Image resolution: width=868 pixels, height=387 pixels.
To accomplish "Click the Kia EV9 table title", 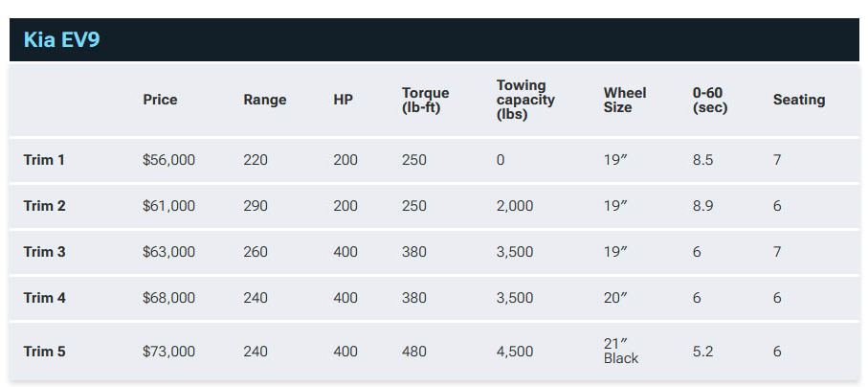I will click(x=61, y=40).
